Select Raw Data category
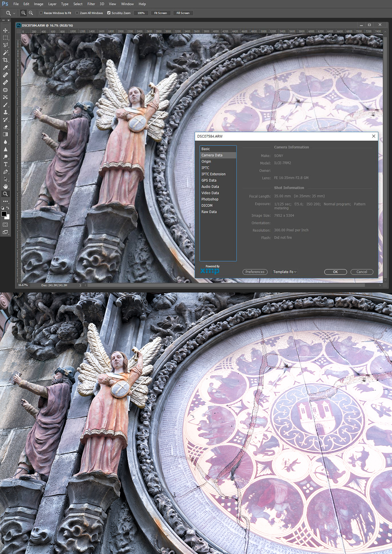This screenshot has height=554, width=392. 218,212
